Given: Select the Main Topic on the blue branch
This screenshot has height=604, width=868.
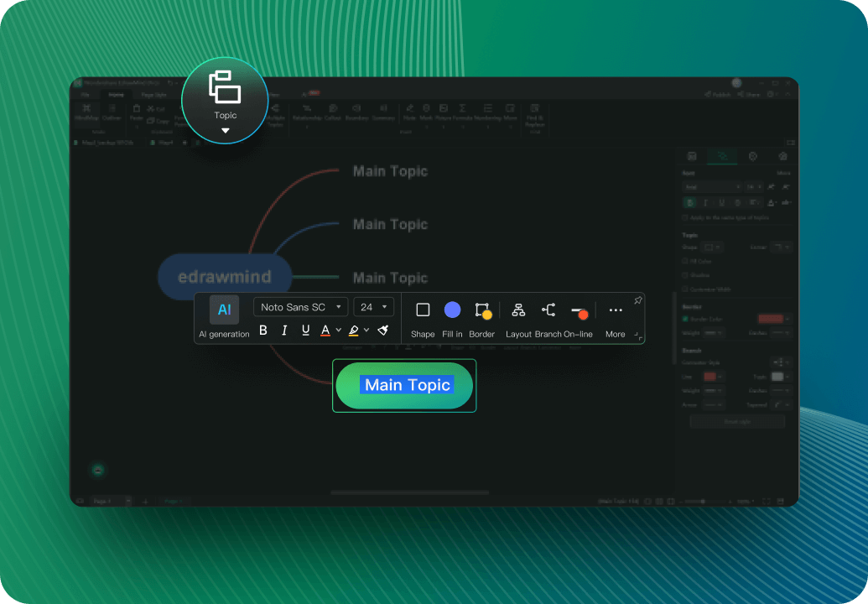Looking at the screenshot, I should [x=390, y=224].
